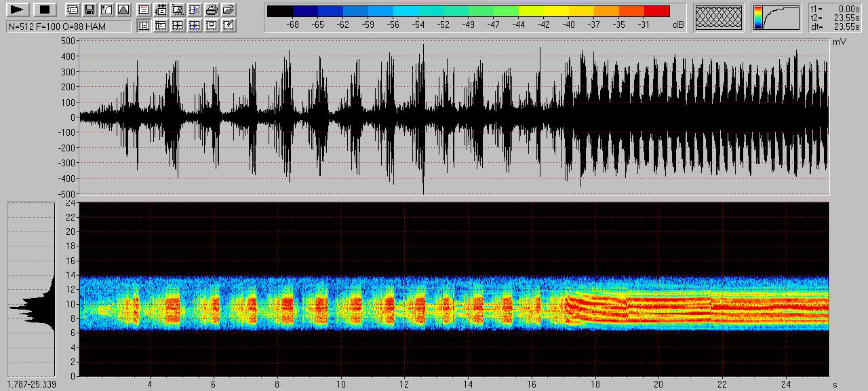Click the color gradient curve button
Screen dimensions: 868x391
(776, 18)
